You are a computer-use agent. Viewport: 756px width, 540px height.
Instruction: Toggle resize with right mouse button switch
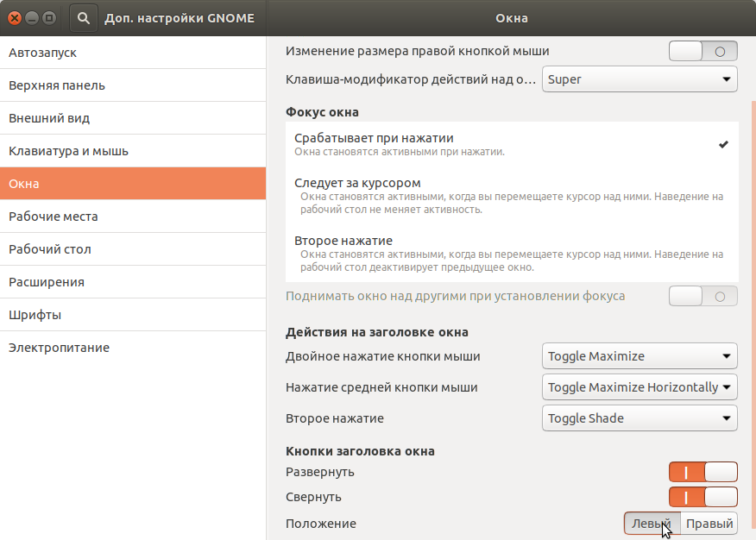click(x=703, y=51)
